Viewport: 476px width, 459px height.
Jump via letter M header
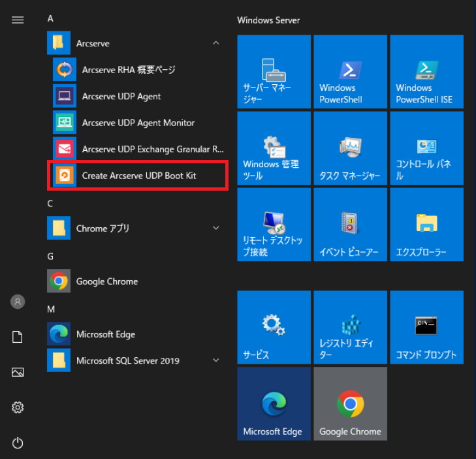51,309
